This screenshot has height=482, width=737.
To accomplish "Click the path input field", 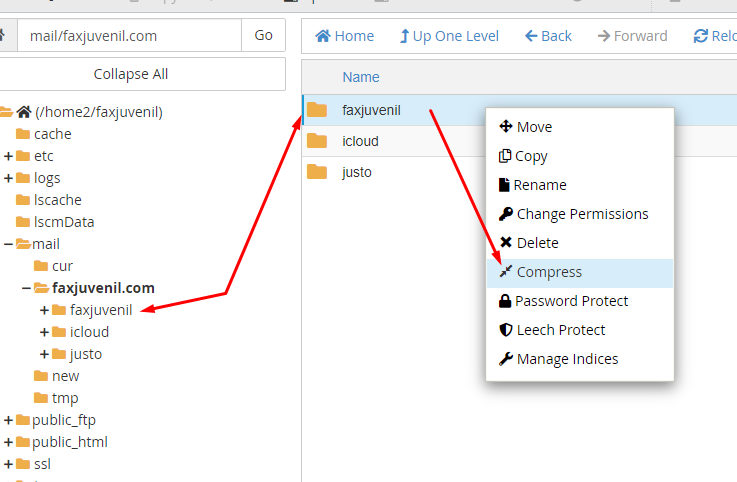I will 129,36.
